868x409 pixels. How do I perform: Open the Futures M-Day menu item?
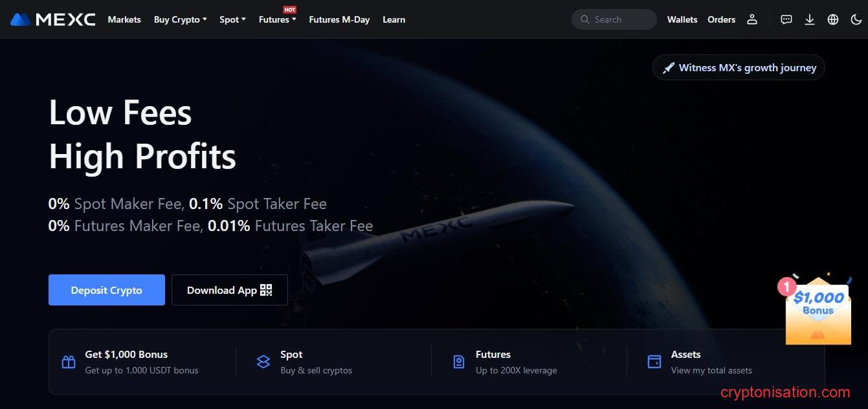pos(339,19)
